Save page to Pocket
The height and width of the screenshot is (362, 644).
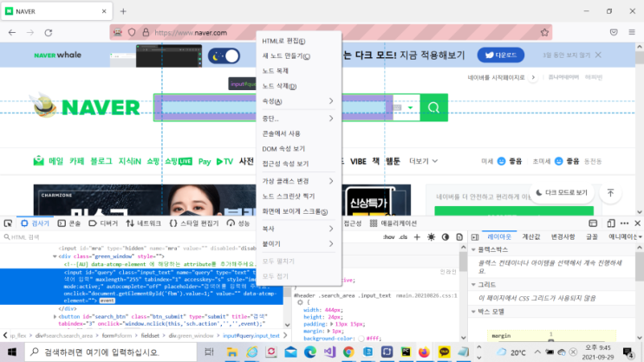(614, 32)
